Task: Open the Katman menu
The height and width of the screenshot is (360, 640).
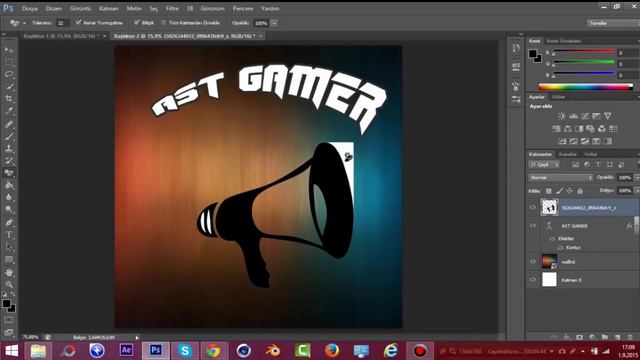Action: (x=109, y=9)
